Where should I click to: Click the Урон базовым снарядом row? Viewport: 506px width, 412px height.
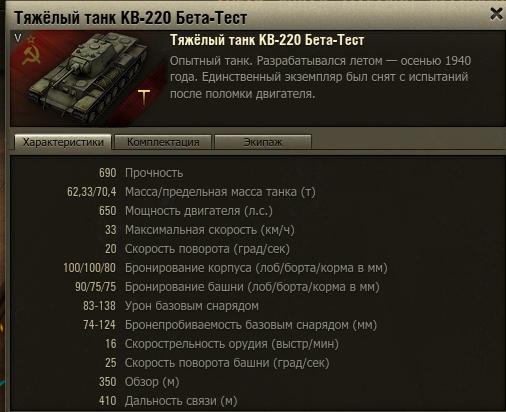[171, 306]
